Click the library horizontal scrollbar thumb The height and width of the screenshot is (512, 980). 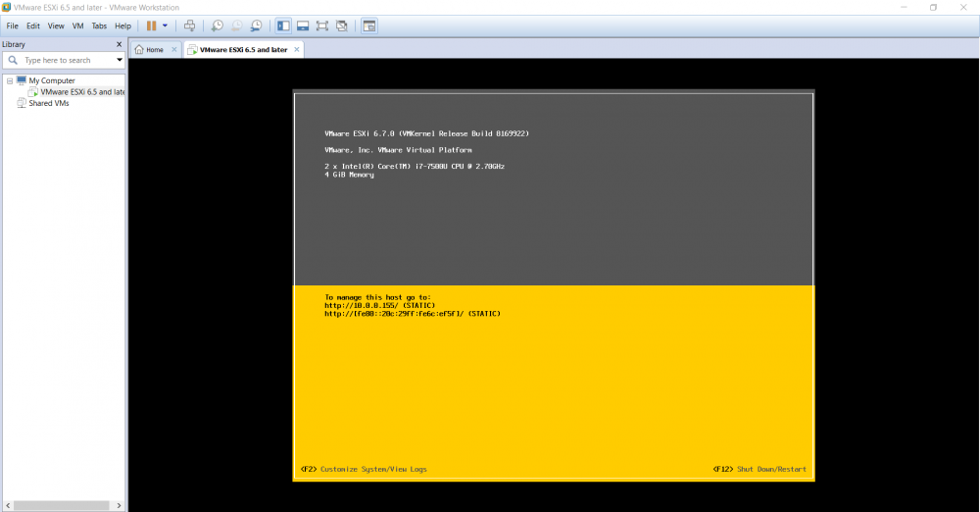[62, 505]
